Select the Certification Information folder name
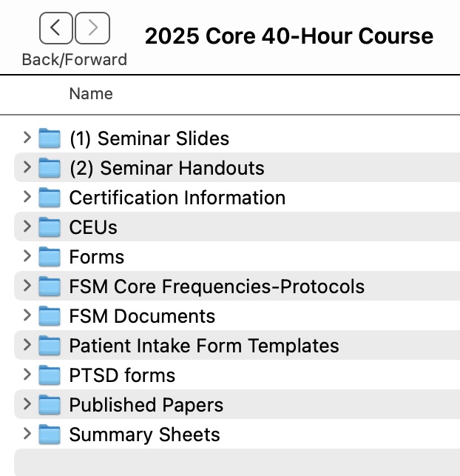 [x=177, y=198]
